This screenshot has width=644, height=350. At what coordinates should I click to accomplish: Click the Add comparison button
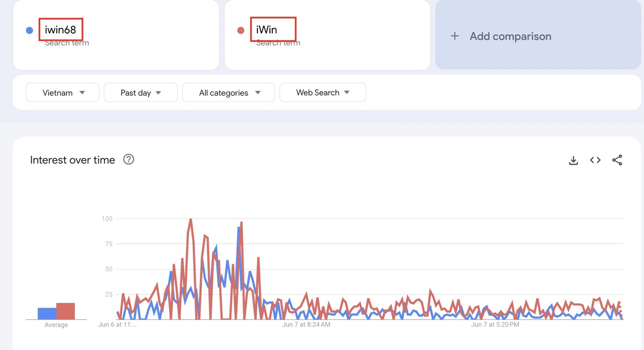pos(510,36)
